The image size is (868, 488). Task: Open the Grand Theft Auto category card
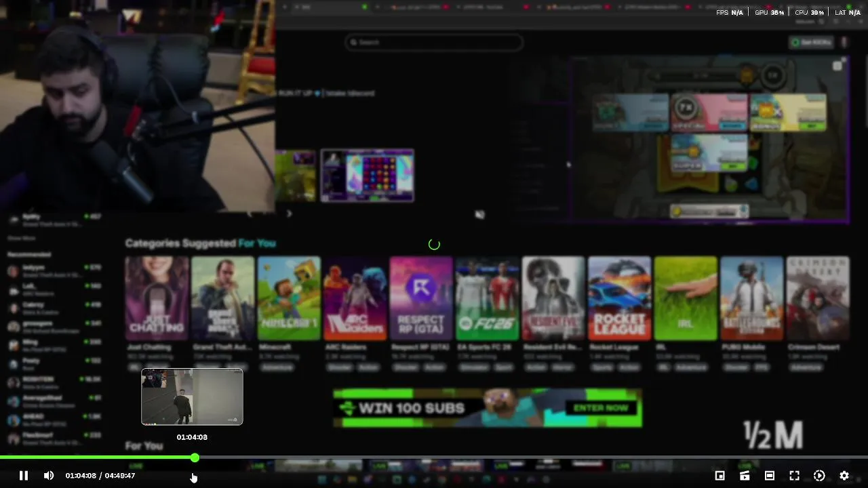click(223, 298)
